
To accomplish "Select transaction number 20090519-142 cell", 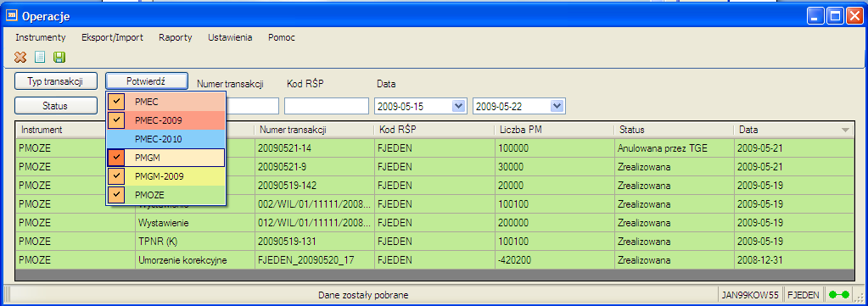I will point(315,186).
